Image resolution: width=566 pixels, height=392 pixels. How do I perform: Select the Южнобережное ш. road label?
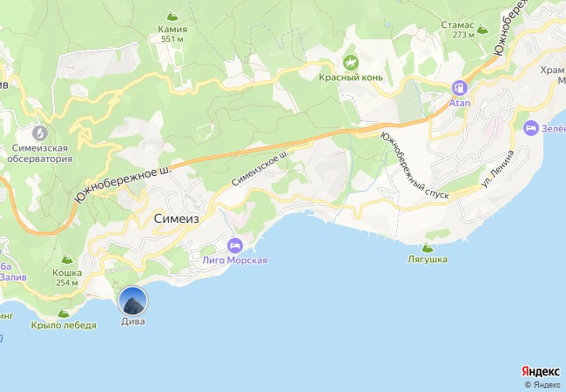click(x=123, y=185)
